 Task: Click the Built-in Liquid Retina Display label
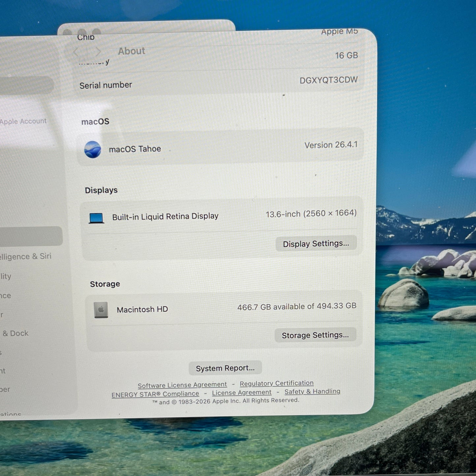point(165,216)
